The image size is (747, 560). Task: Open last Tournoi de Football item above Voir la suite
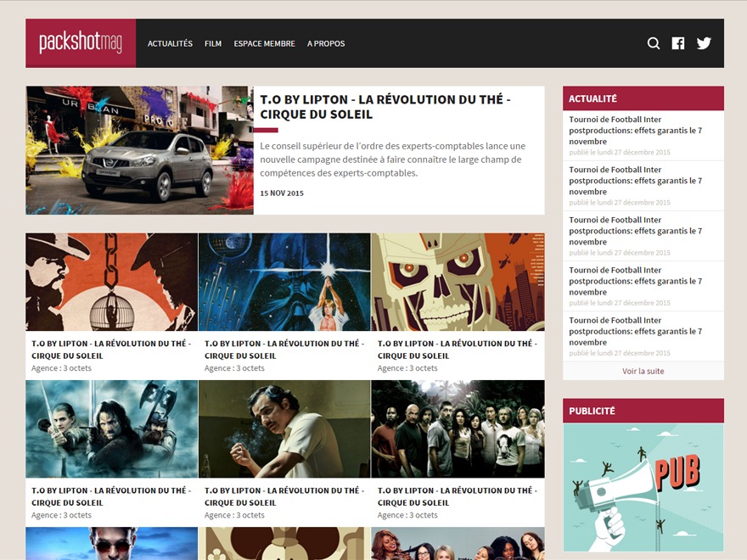pyautogui.click(x=636, y=331)
